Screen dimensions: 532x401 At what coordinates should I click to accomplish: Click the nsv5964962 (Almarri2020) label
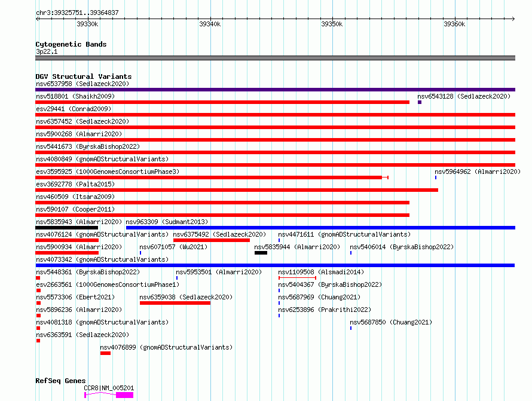[478, 172]
